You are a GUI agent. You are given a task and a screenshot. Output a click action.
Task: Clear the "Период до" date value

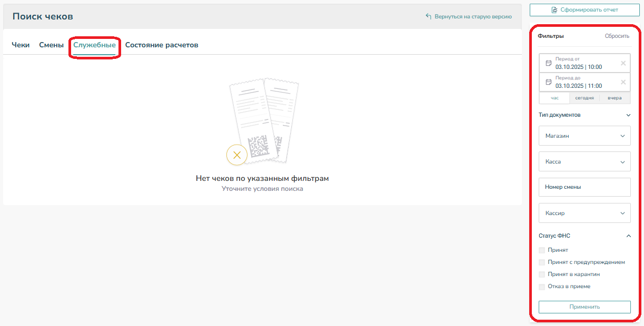(623, 82)
